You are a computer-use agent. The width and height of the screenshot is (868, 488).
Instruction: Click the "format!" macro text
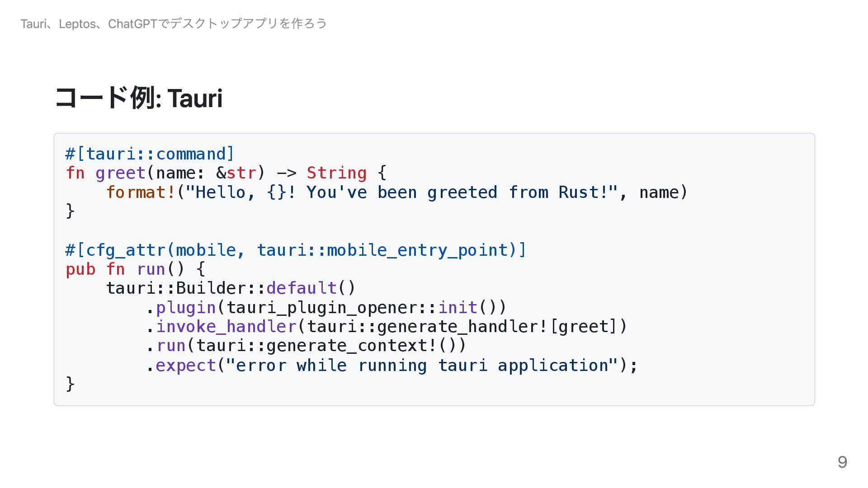(141, 192)
